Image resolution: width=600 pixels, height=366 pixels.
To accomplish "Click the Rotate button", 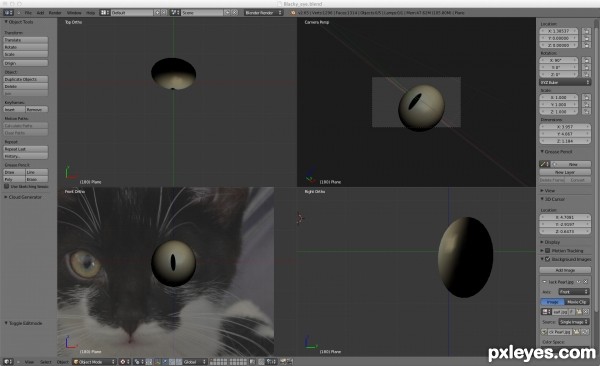I will [x=26, y=47].
